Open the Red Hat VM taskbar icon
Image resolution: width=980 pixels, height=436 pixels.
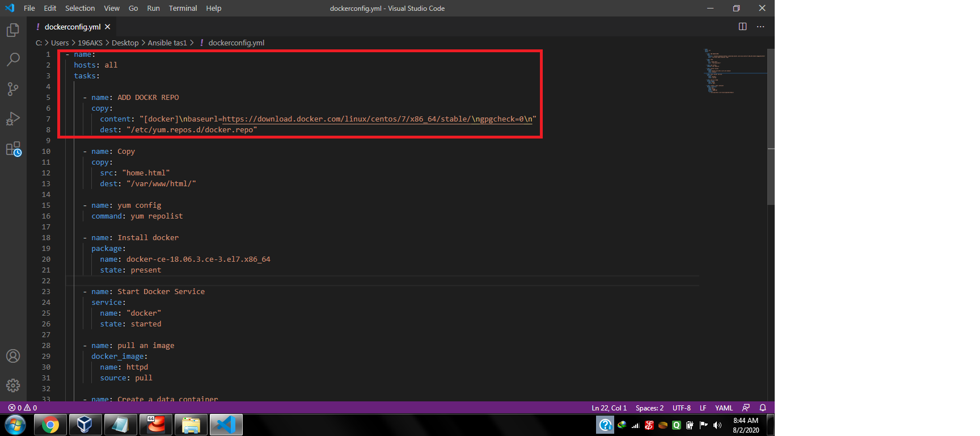[x=156, y=425]
